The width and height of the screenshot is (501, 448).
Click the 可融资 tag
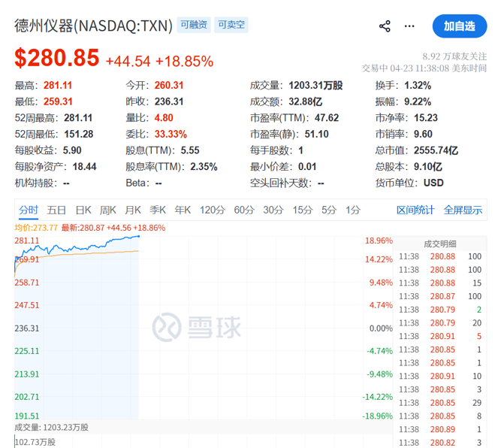click(x=195, y=26)
